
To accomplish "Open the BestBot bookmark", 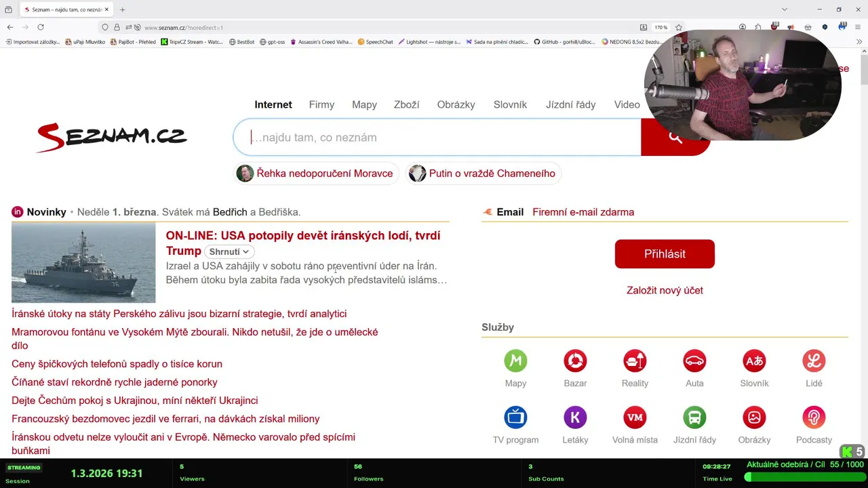I will coord(241,42).
